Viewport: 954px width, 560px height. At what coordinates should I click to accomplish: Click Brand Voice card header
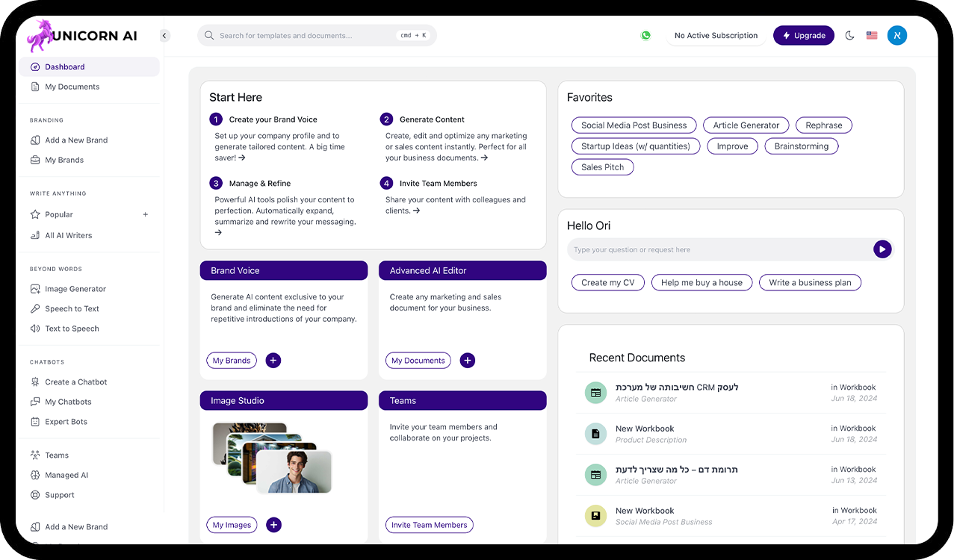point(284,270)
